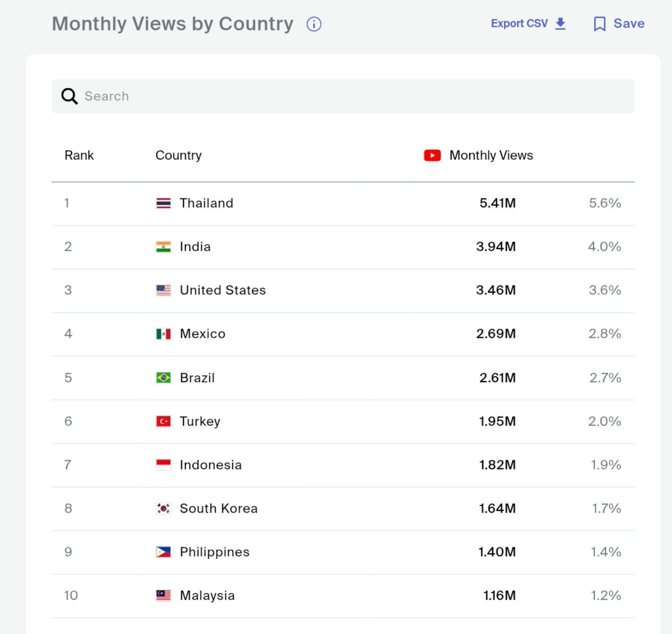
Task: Click rank number 10 in Malaysia row
Action: (71, 595)
